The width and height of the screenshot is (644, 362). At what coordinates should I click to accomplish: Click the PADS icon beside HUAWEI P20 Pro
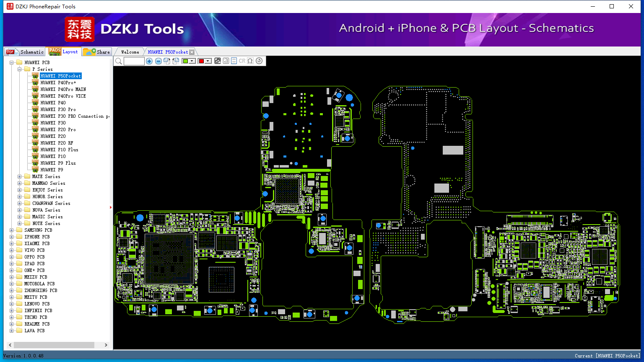(x=35, y=129)
